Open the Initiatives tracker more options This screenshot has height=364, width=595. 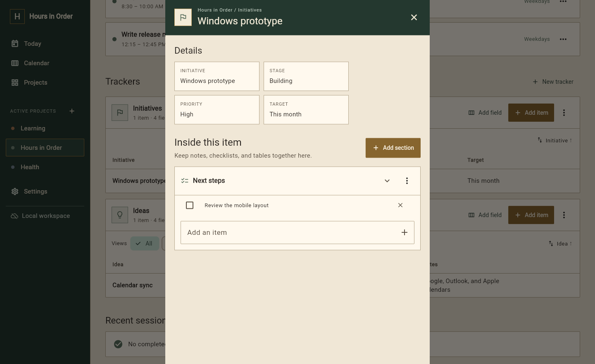tap(564, 113)
